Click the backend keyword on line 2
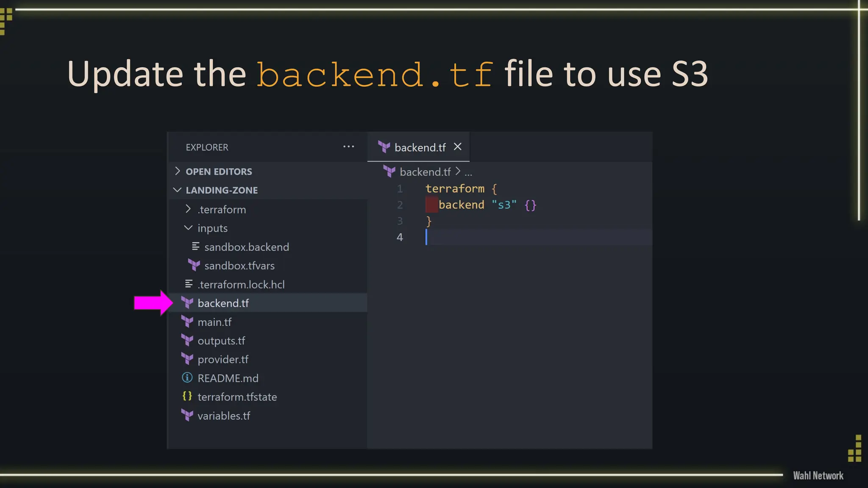The image size is (868, 488). [x=461, y=205]
